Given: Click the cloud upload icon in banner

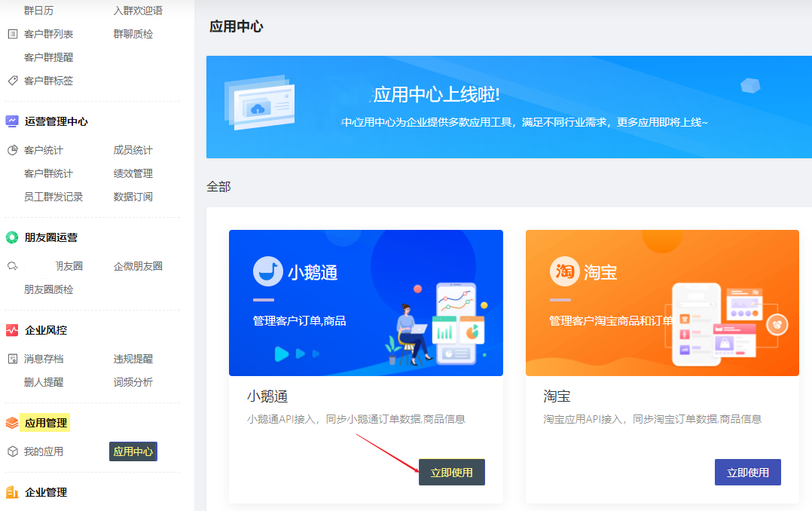Looking at the screenshot, I should 258,109.
